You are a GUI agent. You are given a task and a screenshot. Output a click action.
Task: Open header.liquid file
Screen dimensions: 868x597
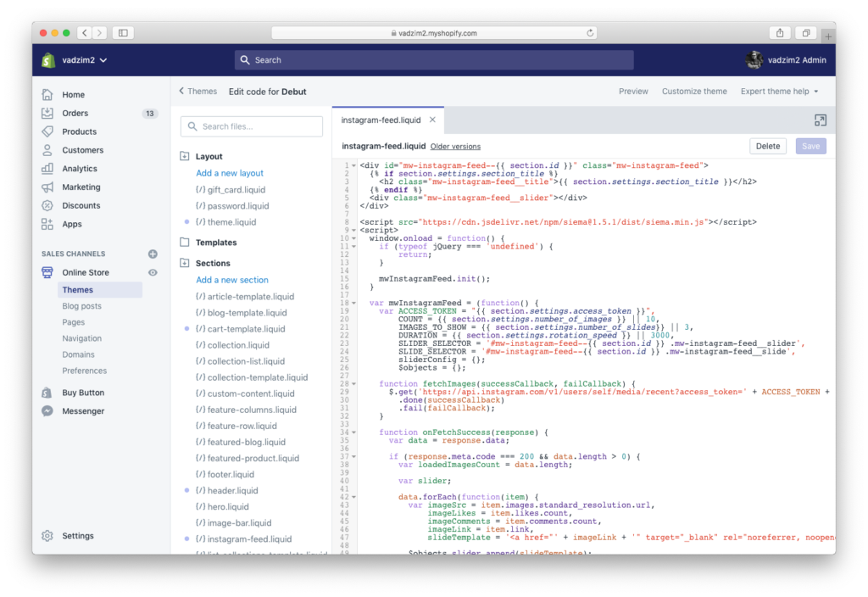click(x=227, y=491)
